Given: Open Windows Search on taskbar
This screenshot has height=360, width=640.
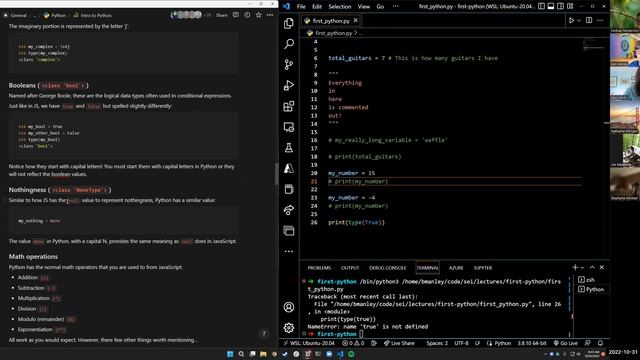Looking at the screenshot, I should tap(241, 354).
